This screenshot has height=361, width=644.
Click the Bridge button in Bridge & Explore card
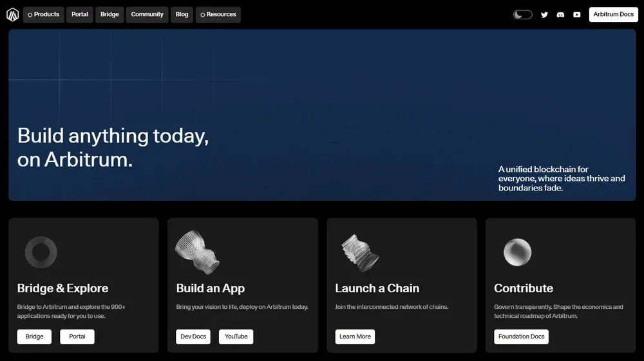35,337
